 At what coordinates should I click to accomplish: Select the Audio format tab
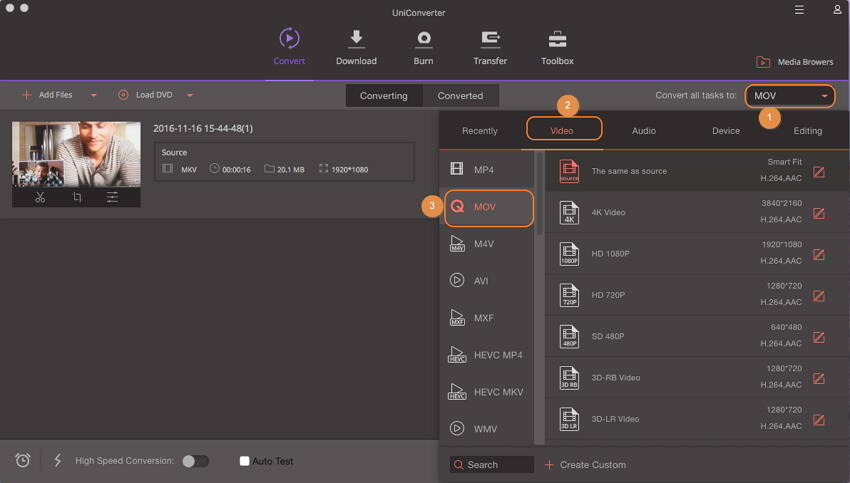pyautogui.click(x=644, y=131)
